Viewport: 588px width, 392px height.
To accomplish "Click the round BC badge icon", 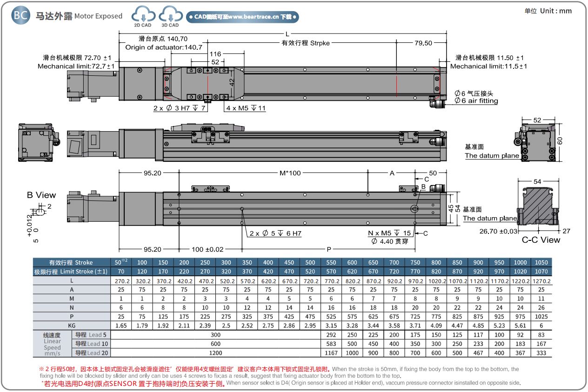I will pos(21,15).
